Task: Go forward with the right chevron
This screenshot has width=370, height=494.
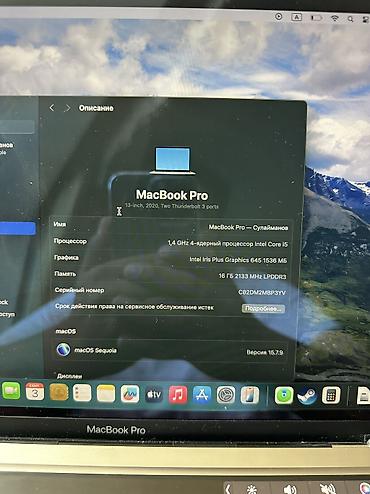Action: click(x=68, y=108)
